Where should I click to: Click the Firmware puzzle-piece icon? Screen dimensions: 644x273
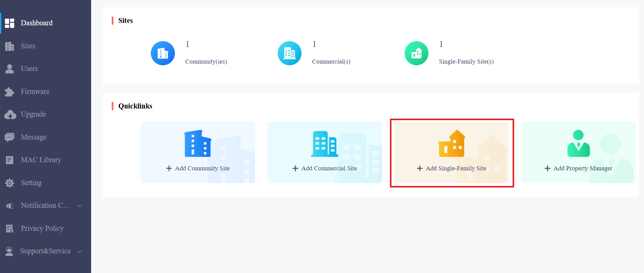click(x=9, y=92)
